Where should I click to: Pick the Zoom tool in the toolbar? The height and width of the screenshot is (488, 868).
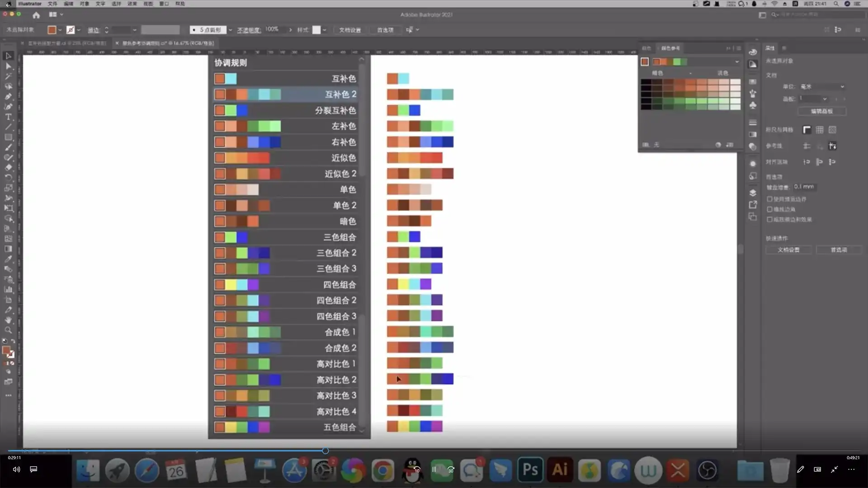[8, 330]
